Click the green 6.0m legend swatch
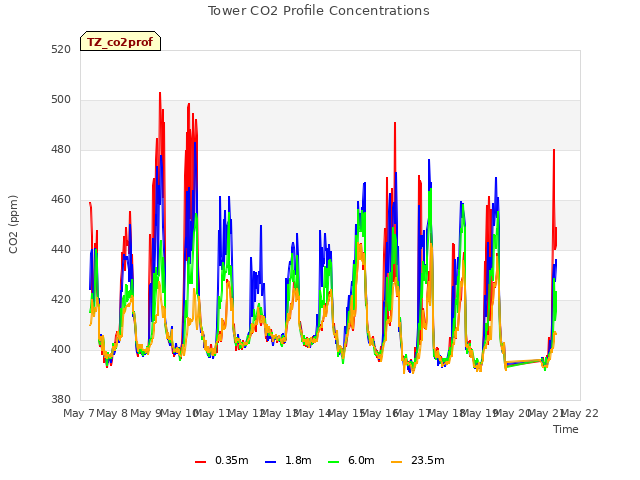The image size is (640, 480). tap(333, 462)
